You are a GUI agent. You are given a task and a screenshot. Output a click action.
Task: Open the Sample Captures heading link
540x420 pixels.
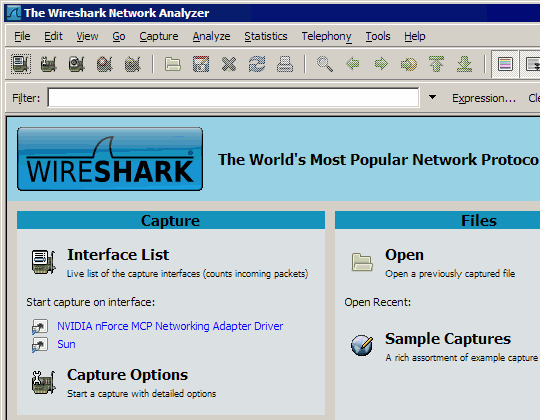click(x=448, y=339)
